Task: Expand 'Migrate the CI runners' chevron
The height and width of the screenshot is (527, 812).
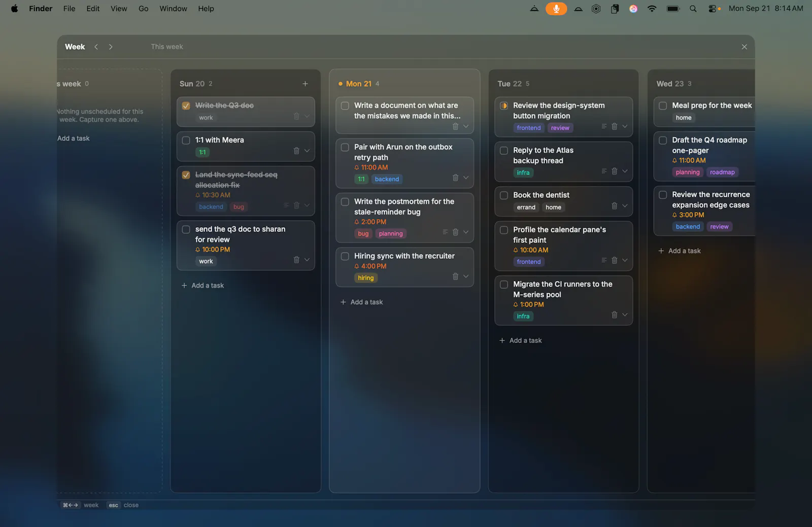Action: coord(624,315)
